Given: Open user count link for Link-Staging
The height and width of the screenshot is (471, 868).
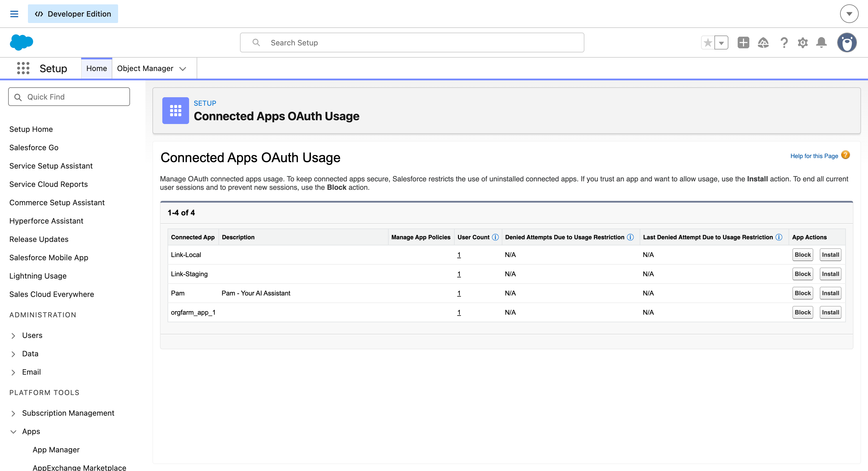Looking at the screenshot, I should tap(459, 274).
